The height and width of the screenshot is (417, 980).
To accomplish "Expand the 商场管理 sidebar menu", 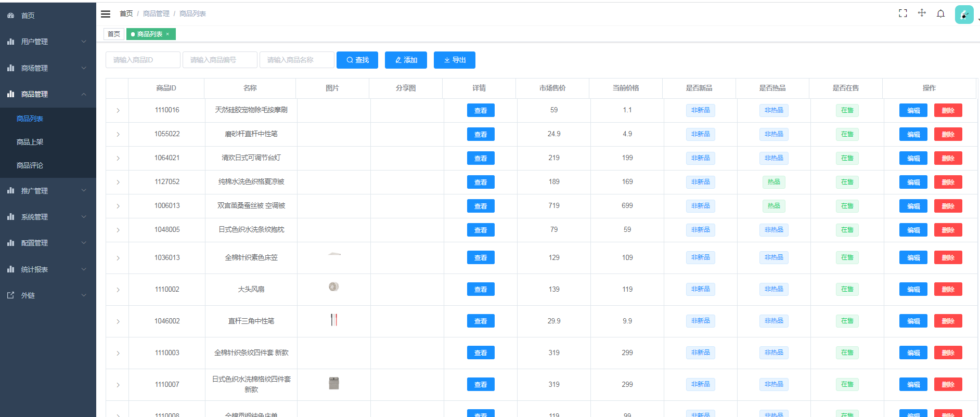I will point(48,68).
